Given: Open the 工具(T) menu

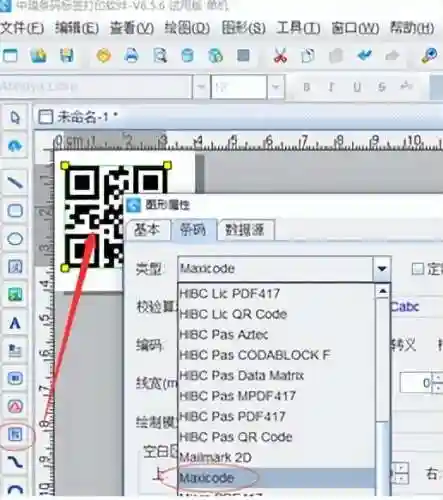Looking at the screenshot, I should point(298,28).
